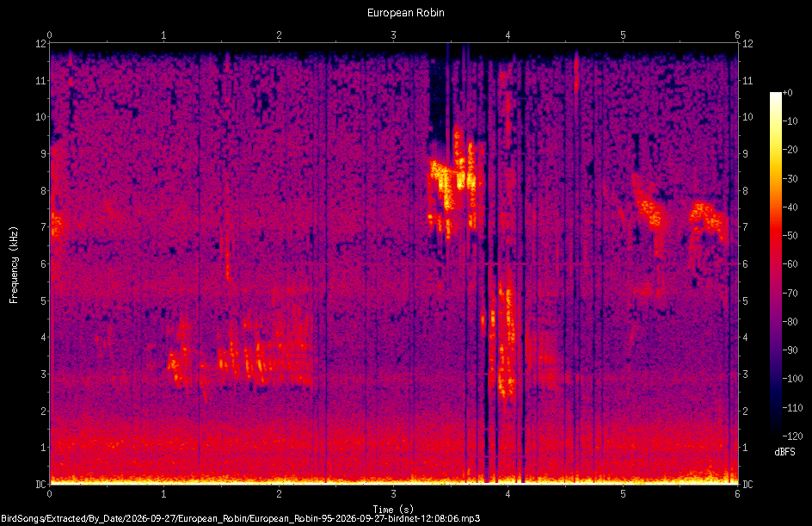Click the -60 value on the color scale
The height and width of the screenshot is (526, 812).
click(x=790, y=264)
